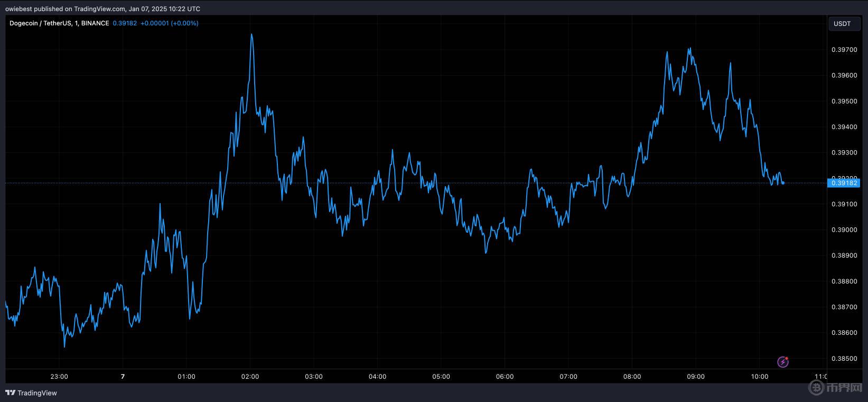
Task: Click the +0.00001 (+0.00%) change value
Action: coord(169,23)
